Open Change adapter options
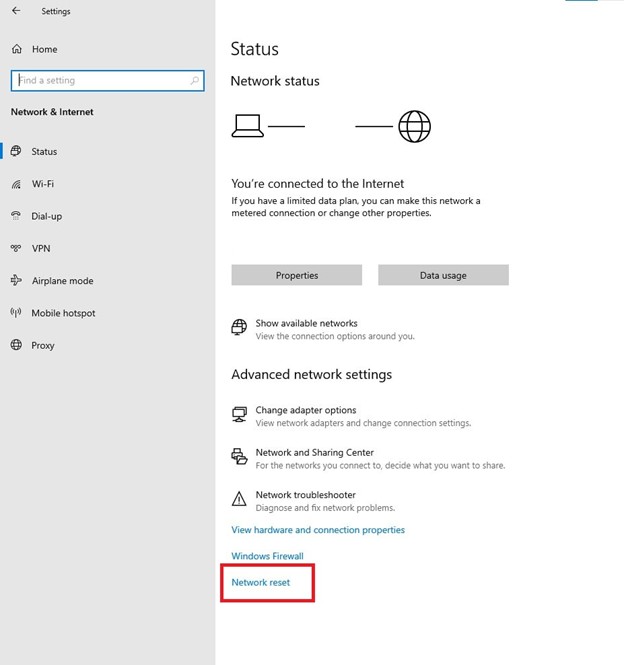This screenshot has width=624, height=665. 305,410
